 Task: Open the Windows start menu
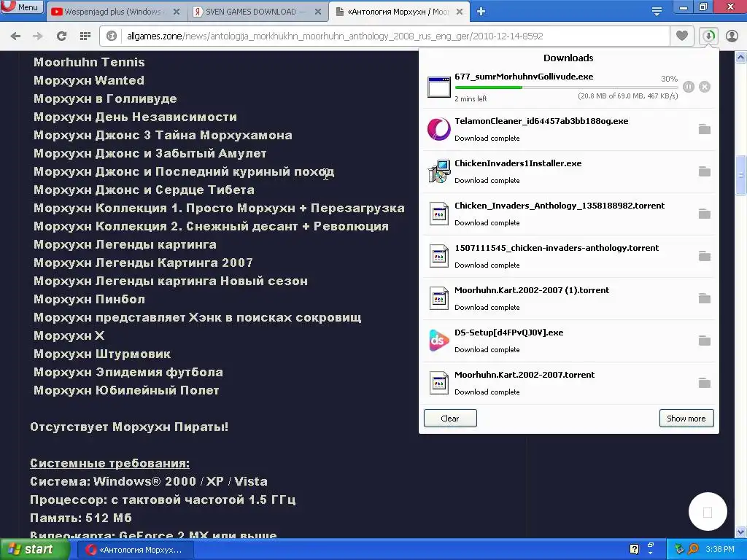tap(34, 550)
